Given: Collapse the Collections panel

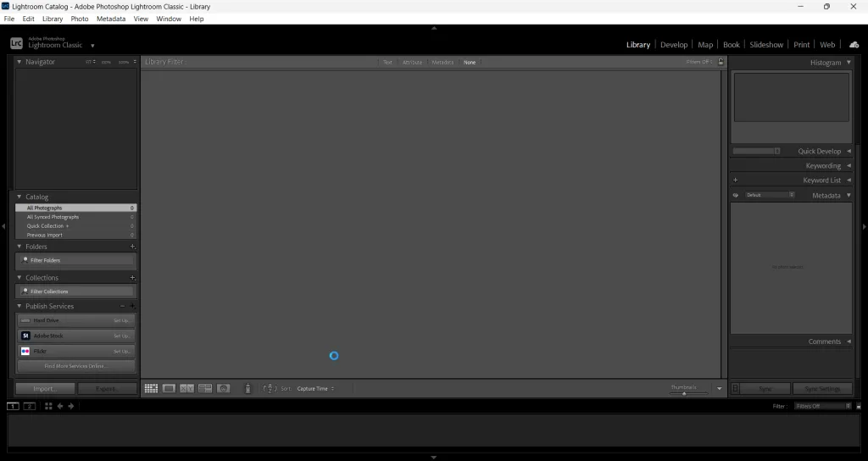Looking at the screenshot, I should [x=19, y=278].
